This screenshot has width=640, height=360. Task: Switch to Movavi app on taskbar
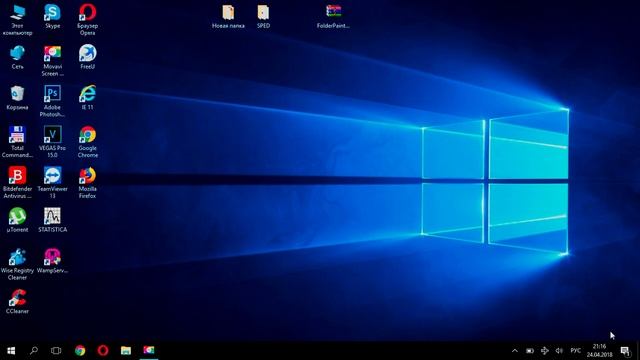tap(149, 351)
